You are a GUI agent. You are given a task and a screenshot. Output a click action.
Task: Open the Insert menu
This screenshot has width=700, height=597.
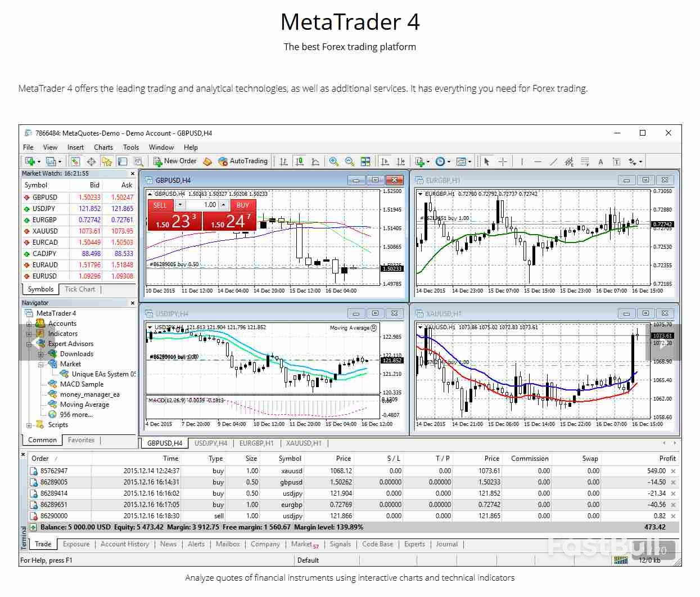[75, 147]
